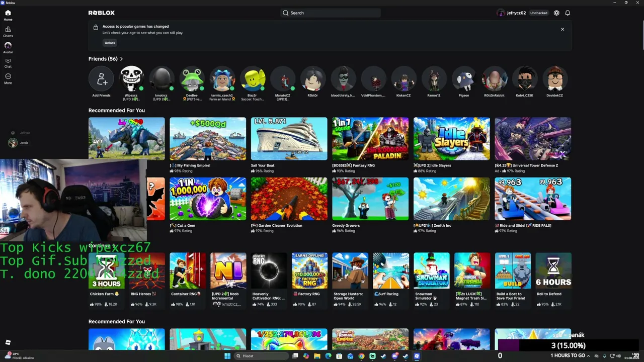Continue playing Storage Hunters: Open World

[x=350, y=271]
